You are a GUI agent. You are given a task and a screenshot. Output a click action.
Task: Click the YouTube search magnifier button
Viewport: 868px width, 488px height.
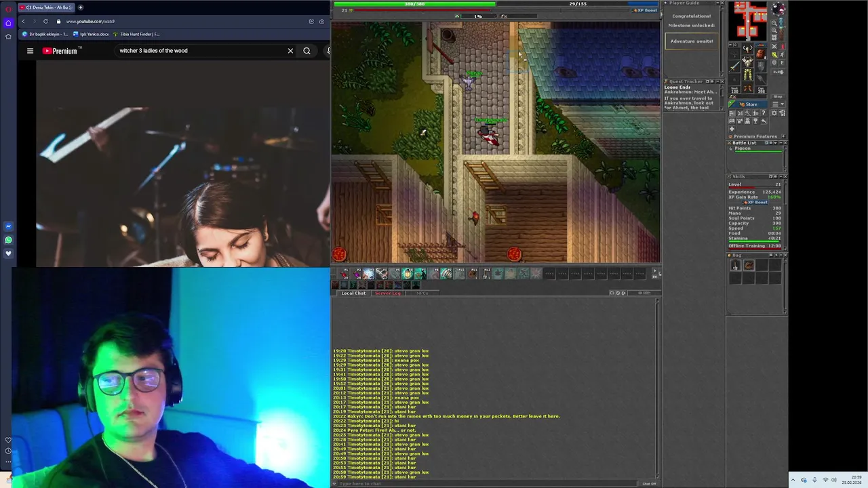coord(307,51)
